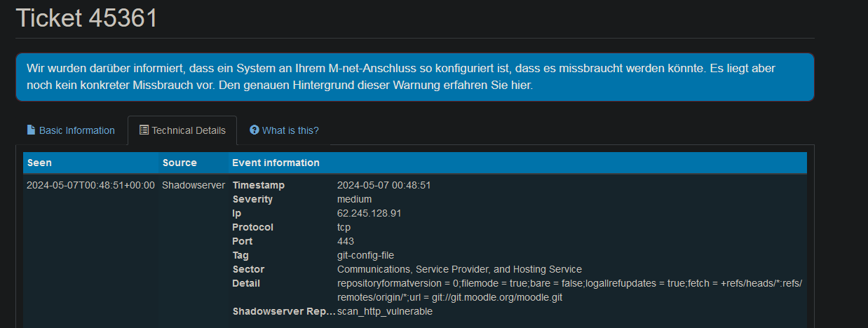Click the scan_http_vulnerable report value
868x328 pixels.
[385, 311]
